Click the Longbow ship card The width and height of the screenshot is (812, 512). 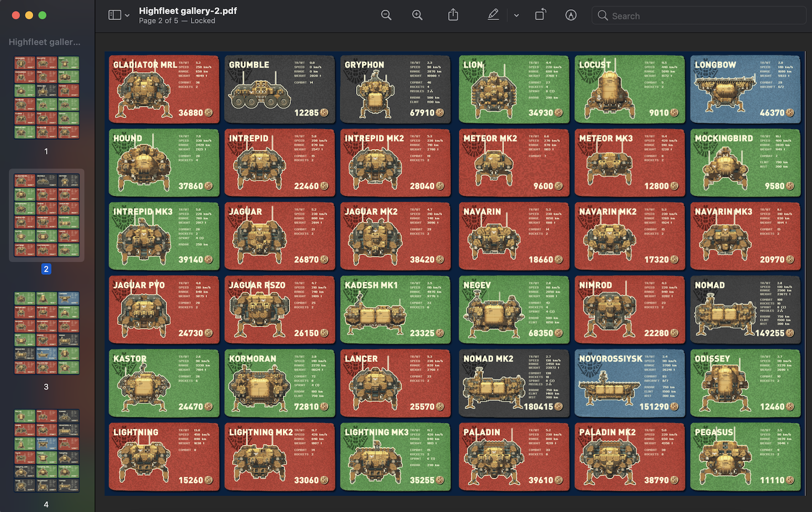pos(745,89)
